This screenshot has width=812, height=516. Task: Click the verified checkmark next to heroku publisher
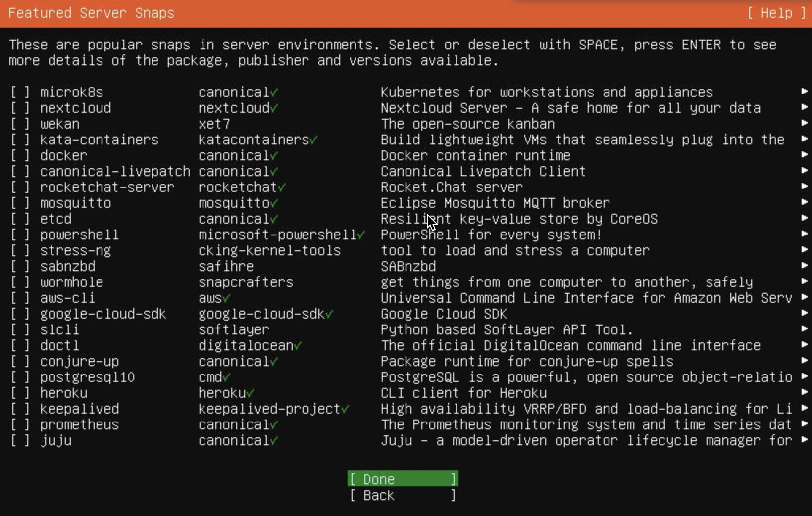pyautogui.click(x=250, y=393)
